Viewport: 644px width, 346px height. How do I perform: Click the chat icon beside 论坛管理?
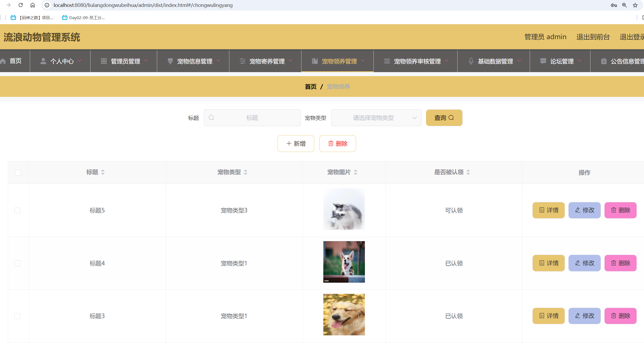(x=543, y=61)
